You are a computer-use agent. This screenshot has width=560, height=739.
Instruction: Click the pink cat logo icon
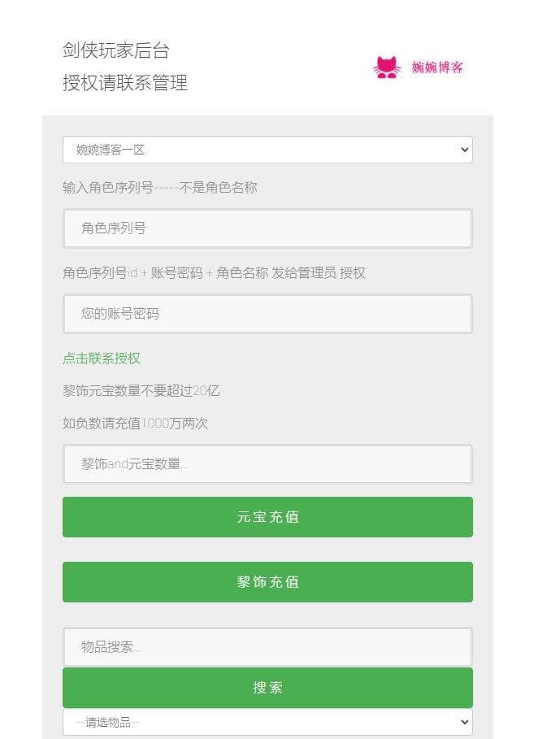387,67
